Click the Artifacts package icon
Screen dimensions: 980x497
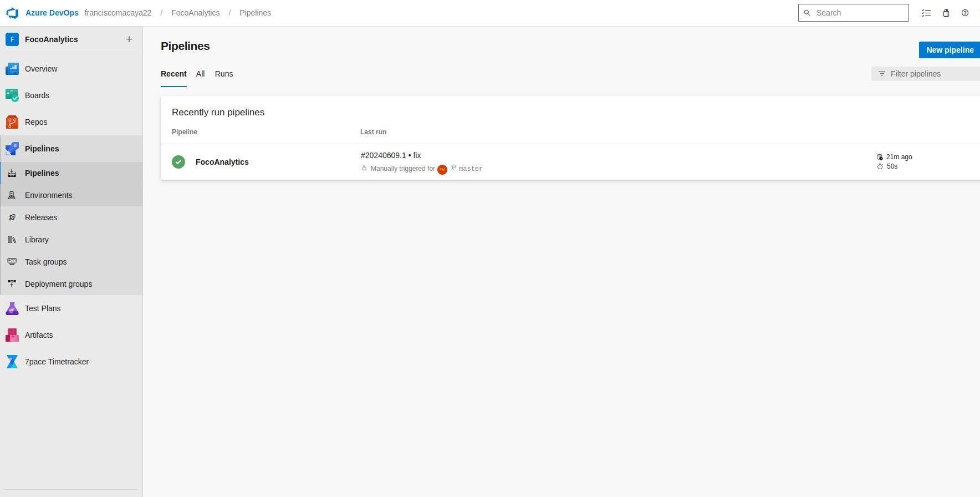(12, 335)
